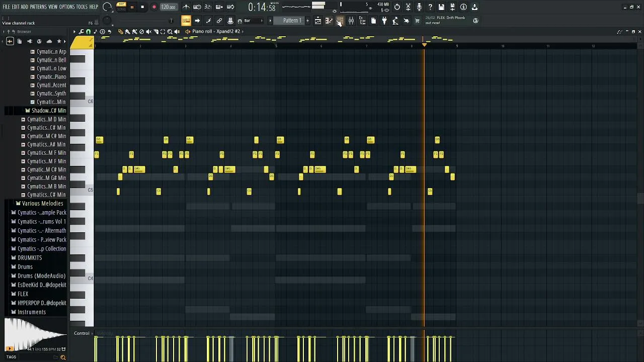The height and width of the screenshot is (362, 644).
Task: Open the tempo tapper icon
Action: (x=395, y=21)
